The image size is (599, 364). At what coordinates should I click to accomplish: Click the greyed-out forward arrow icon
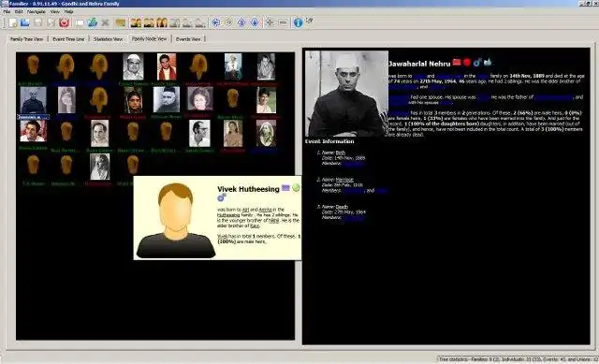[228, 22]
